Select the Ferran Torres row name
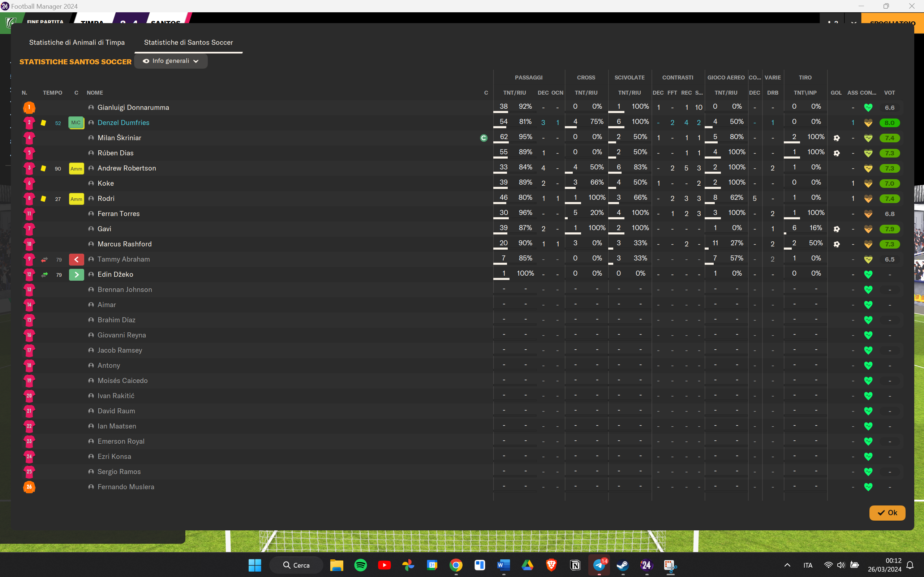The height and width of the screenshot is (577, 924). tap(118, 214)
